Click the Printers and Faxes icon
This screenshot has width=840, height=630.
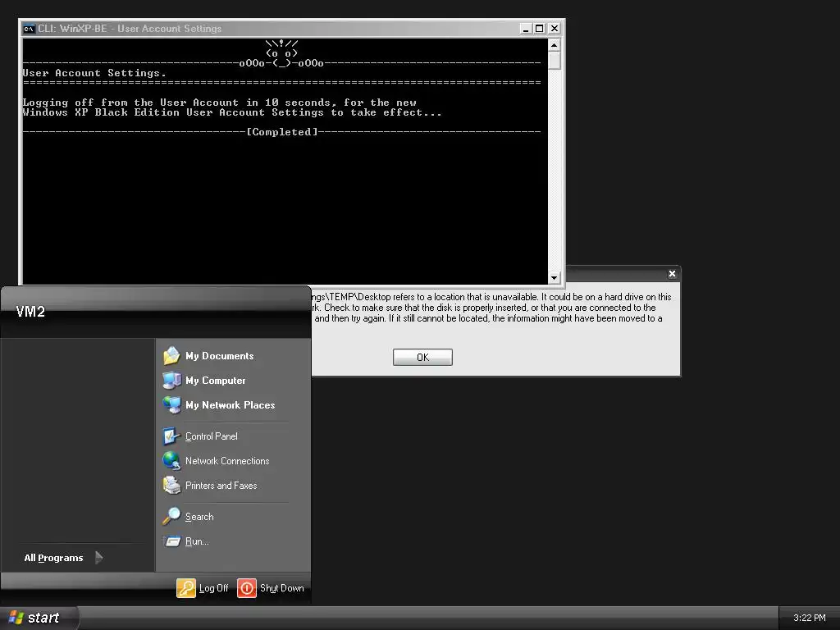pyautogui.click(x=171, y=486)
